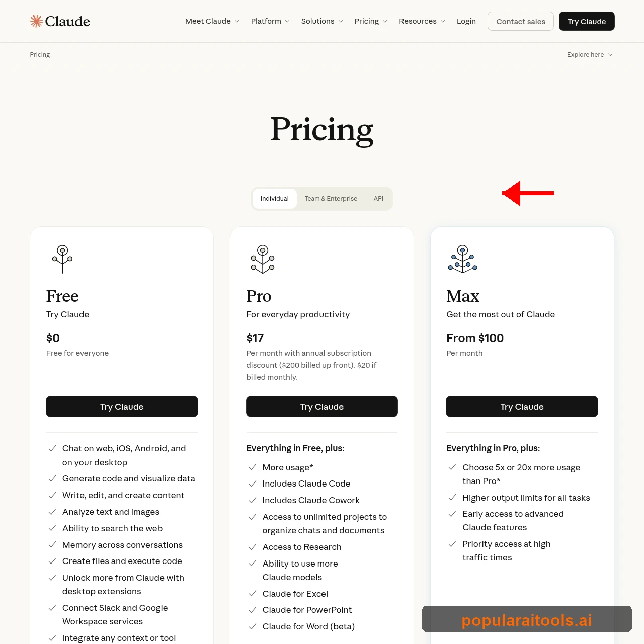Viewport: 644px width, 644px height.
Task: Expand the Solutions dropdown
Action: pyautogui.click(x=321, y=21)
